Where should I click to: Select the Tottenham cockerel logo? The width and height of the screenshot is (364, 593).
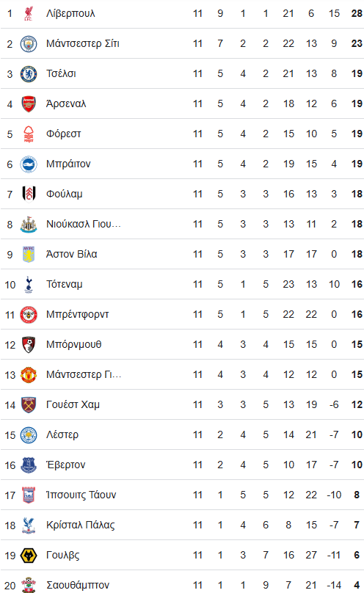(29, 285)
